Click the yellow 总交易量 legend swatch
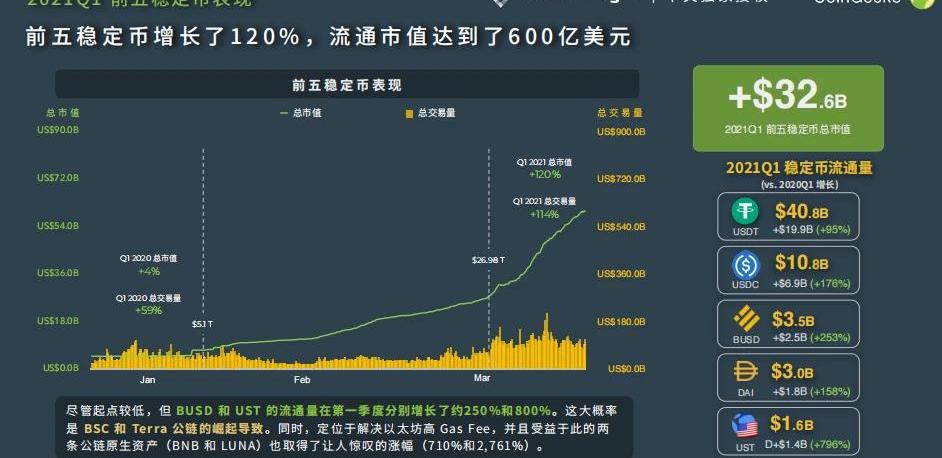 [x=408, y=113]
